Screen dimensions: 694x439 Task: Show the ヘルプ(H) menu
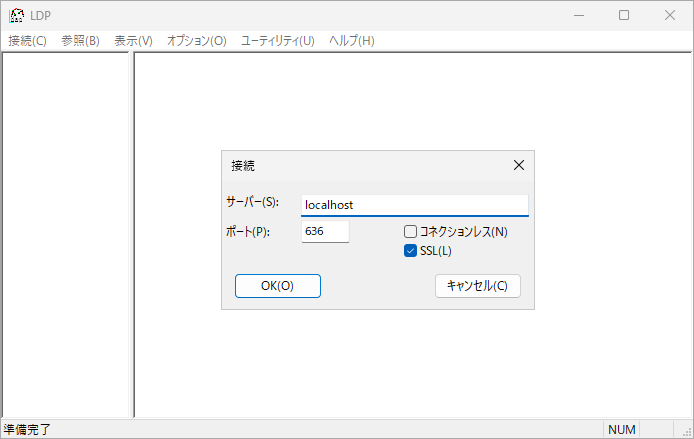351,41
